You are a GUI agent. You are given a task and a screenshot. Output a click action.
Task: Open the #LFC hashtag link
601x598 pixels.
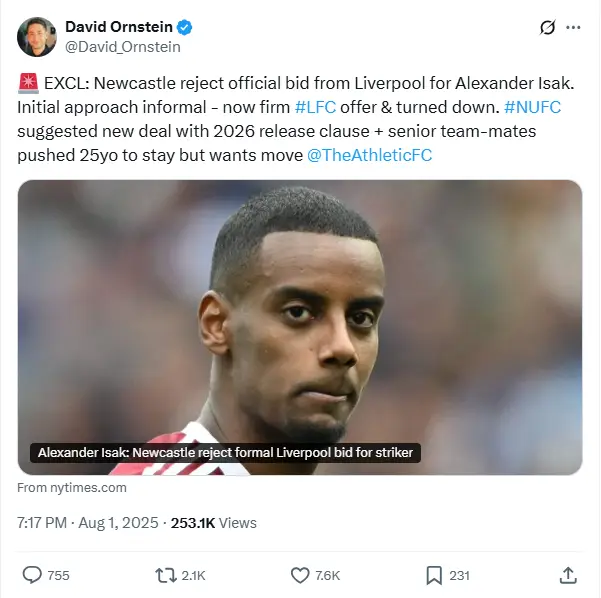315,107
